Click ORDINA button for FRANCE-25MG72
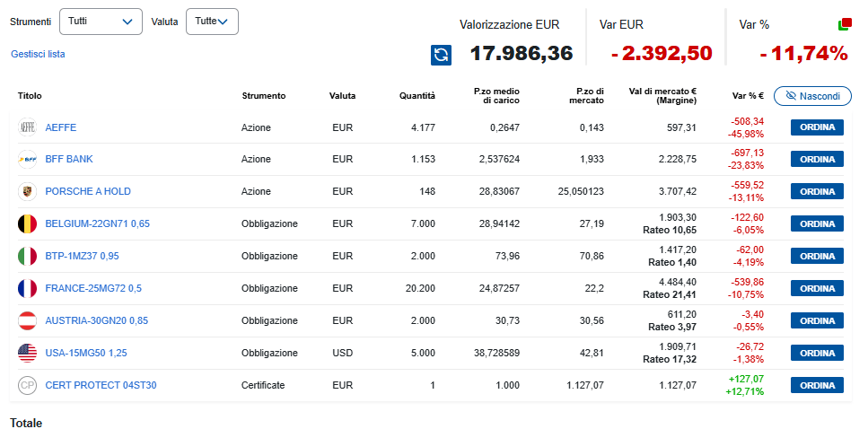This screenshot has height=429, width=868. pos(817,288)
